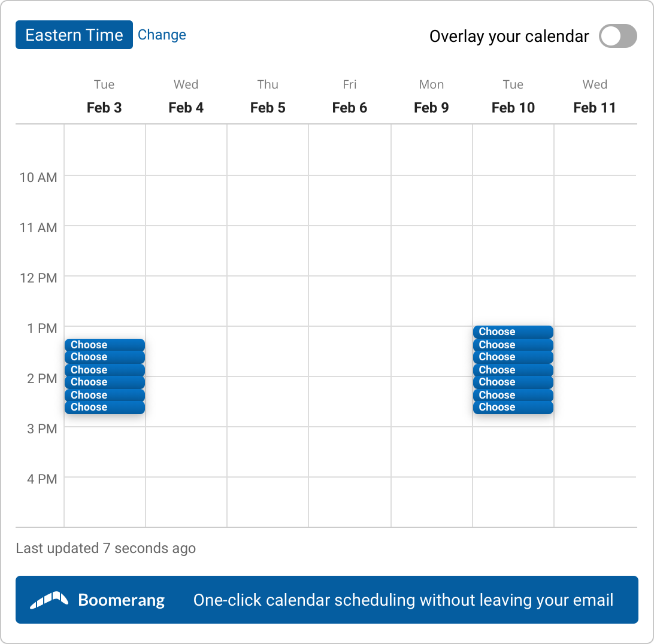Click the Boomerang logo icon

point(49,600)
